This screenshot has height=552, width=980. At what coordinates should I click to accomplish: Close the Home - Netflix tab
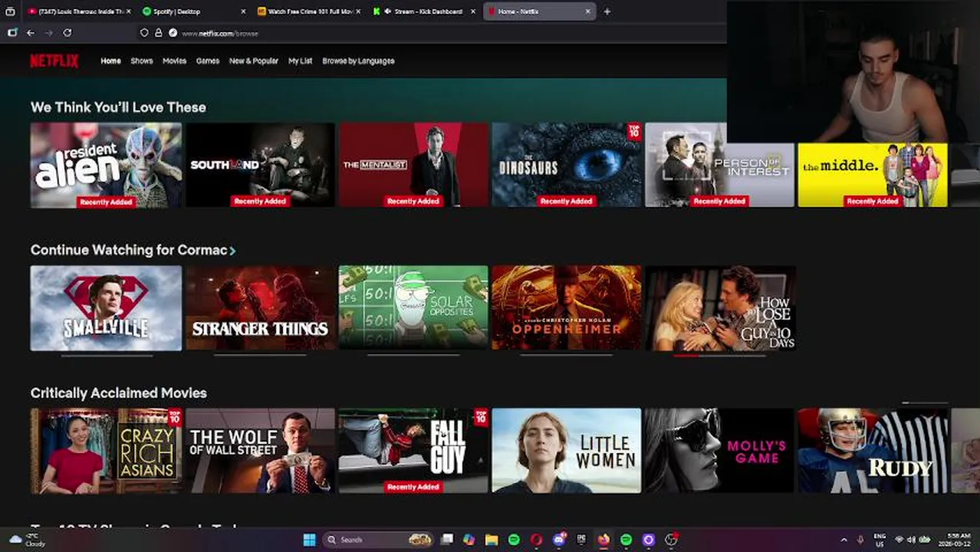pyautogui.click(x=588, y=11)
